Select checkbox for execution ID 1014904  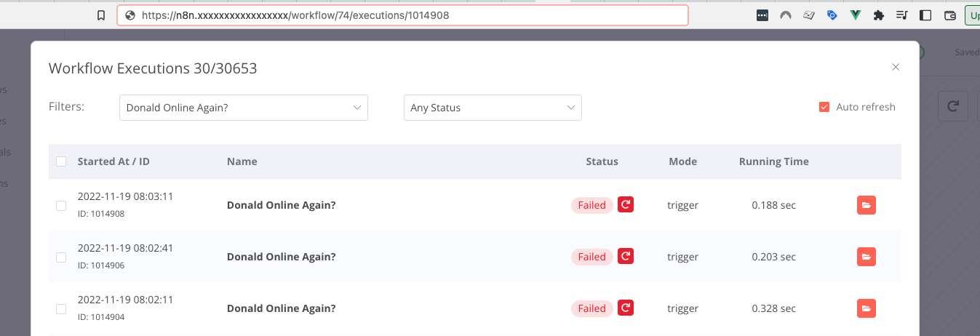point(61,309)
